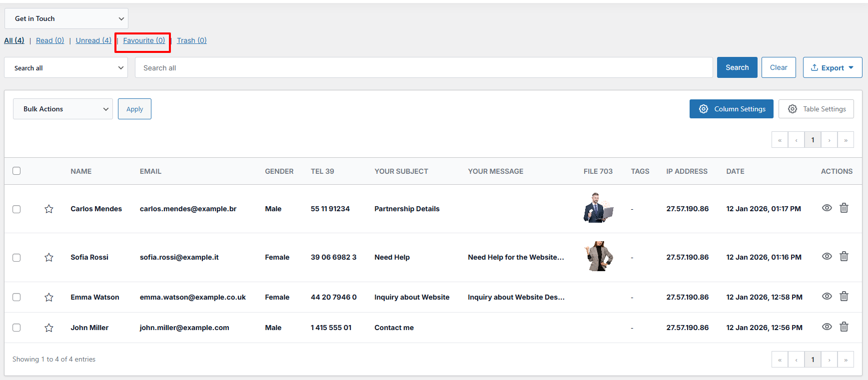The width and height of the screenshot is (868, 380).
Task: Mark Emma Watson entry with star
Action: point(48,298)
